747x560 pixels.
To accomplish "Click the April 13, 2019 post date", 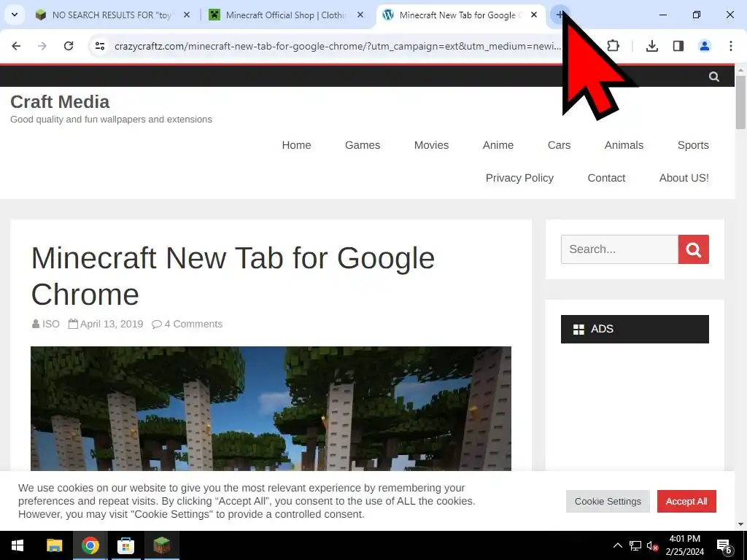I will pos(112,324).
